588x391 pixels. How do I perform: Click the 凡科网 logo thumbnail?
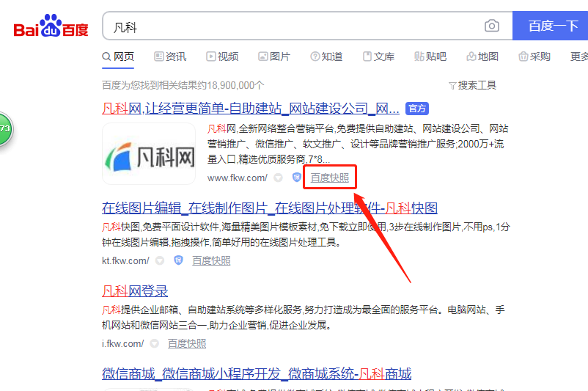(x=149, y=154)
